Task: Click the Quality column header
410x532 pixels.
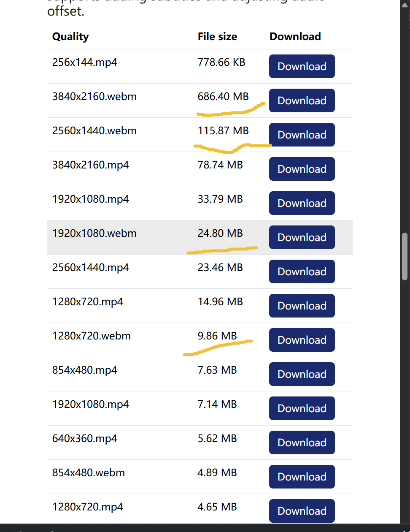Action: click(x=70, y=37)
